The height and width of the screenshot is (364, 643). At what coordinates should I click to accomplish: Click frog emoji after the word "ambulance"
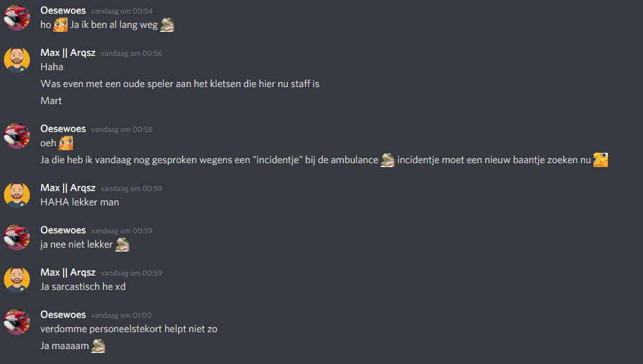click(x=387, y=160)
